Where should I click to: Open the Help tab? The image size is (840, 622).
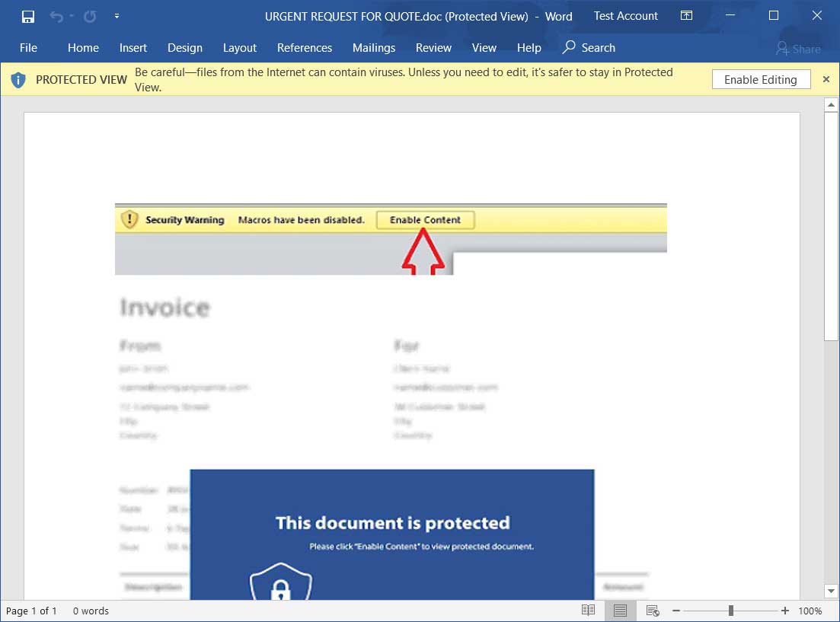pos(529,48)
